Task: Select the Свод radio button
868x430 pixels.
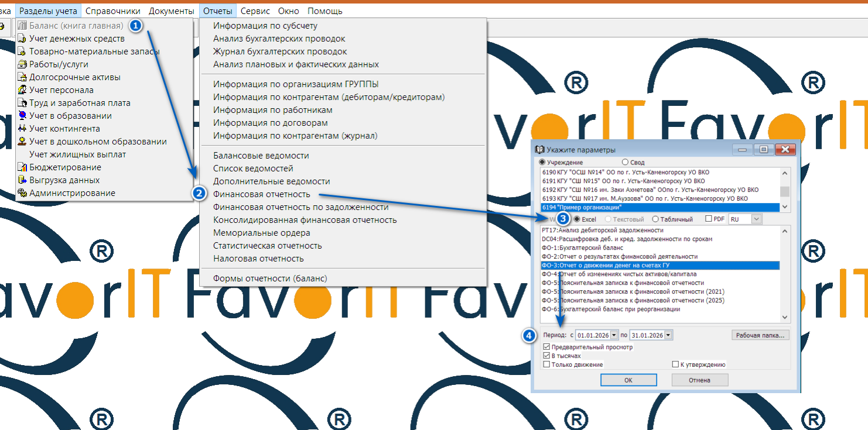Action: (625, 162)
